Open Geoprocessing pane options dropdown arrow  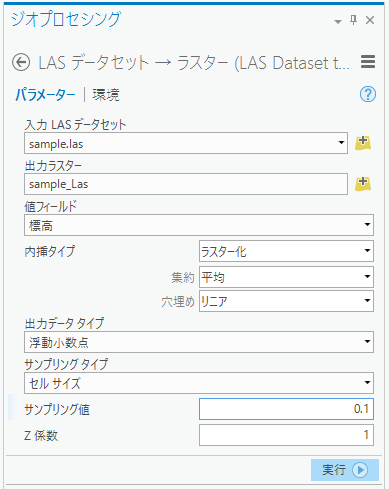pyautogui.click(x=338, y=22)
